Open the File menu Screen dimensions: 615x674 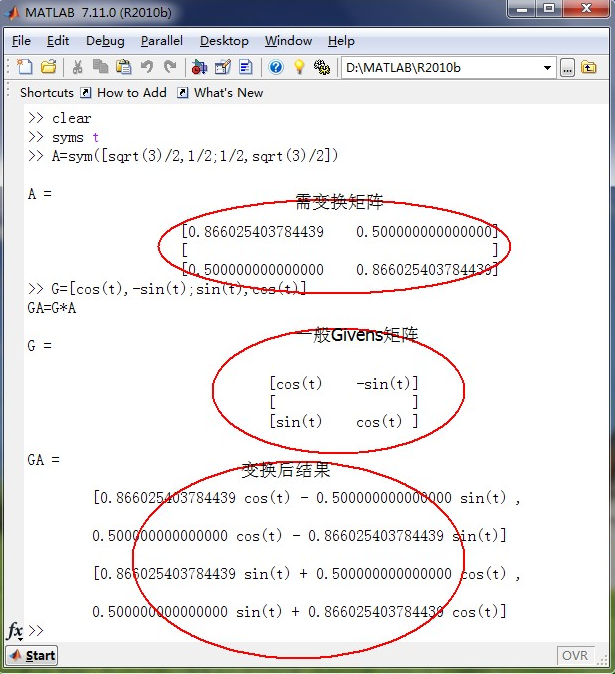click(21, 41)
